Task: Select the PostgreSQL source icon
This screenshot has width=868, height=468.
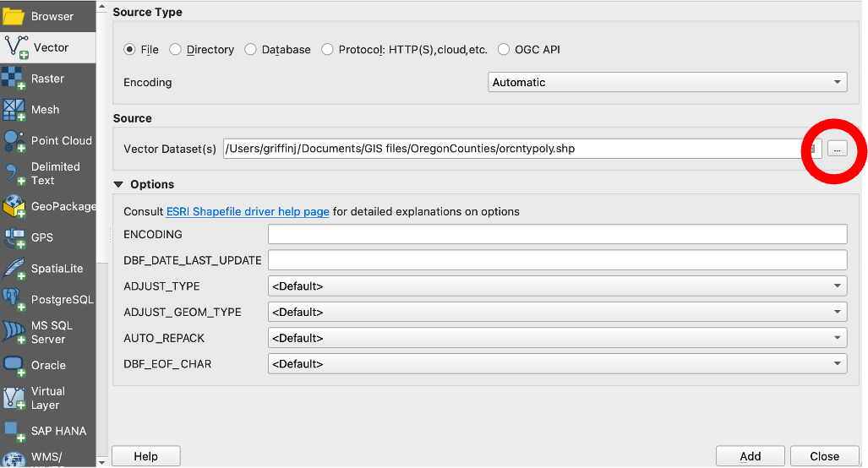Action: coord(14,300)
